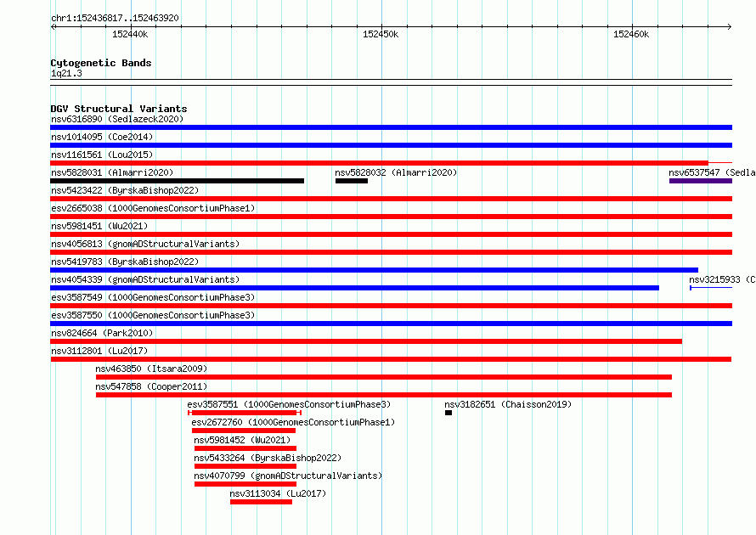Viewport: 756px width, 535px height.
Task: Select the red bar of nsv3112801
Action: point(391,359)
